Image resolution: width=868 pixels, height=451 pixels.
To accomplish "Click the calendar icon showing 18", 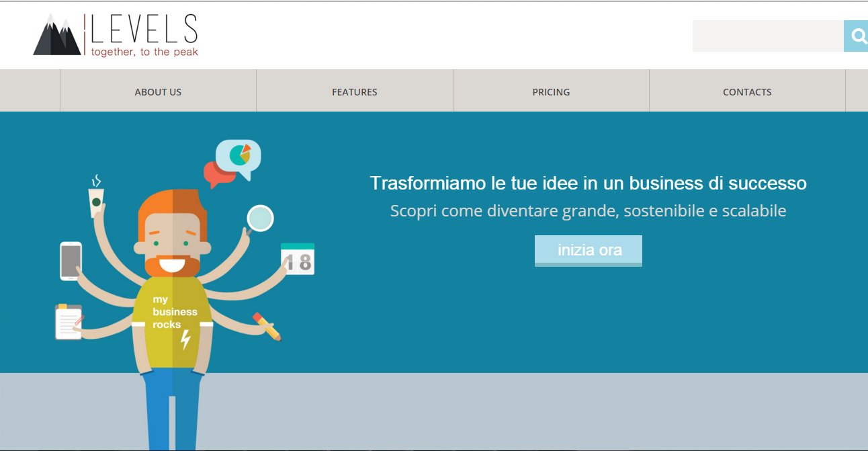I will pyautogui.click(x=298, y=259).
